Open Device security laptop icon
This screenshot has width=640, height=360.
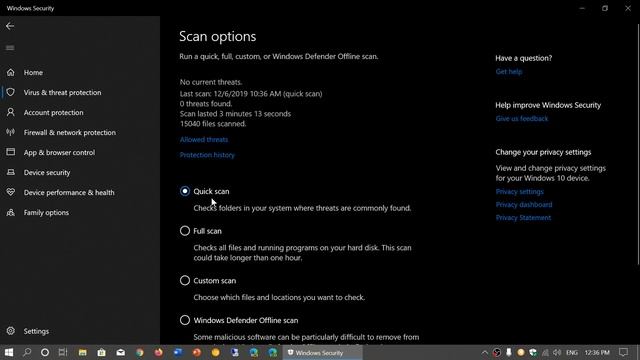click(x=11, y=172)
